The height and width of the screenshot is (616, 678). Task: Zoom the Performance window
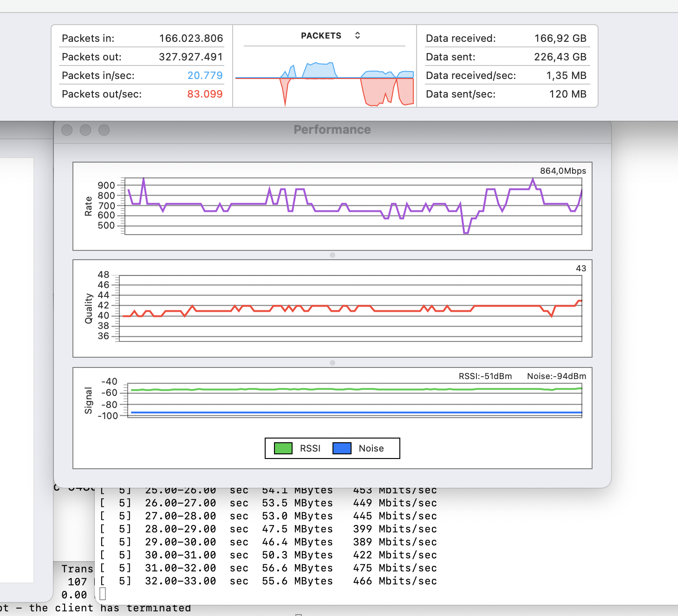pyautogui.click(x=104, y=130)
